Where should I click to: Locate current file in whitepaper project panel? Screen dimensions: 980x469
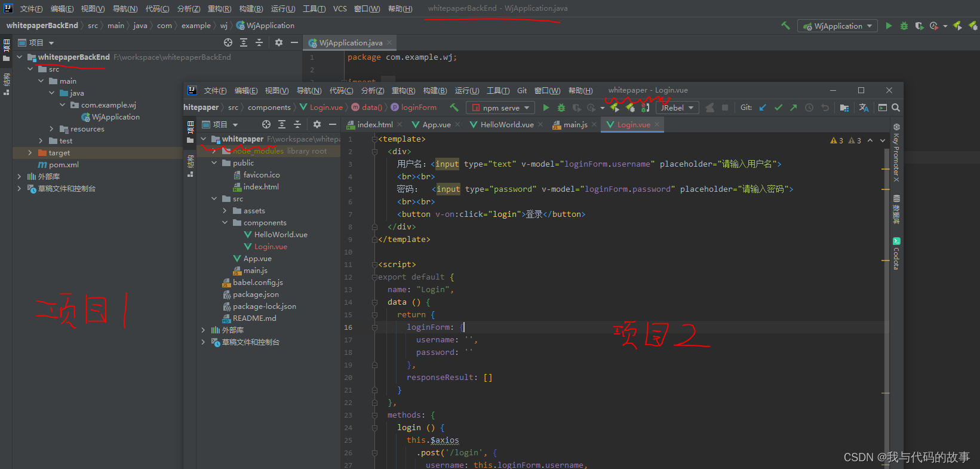point(266,124)
